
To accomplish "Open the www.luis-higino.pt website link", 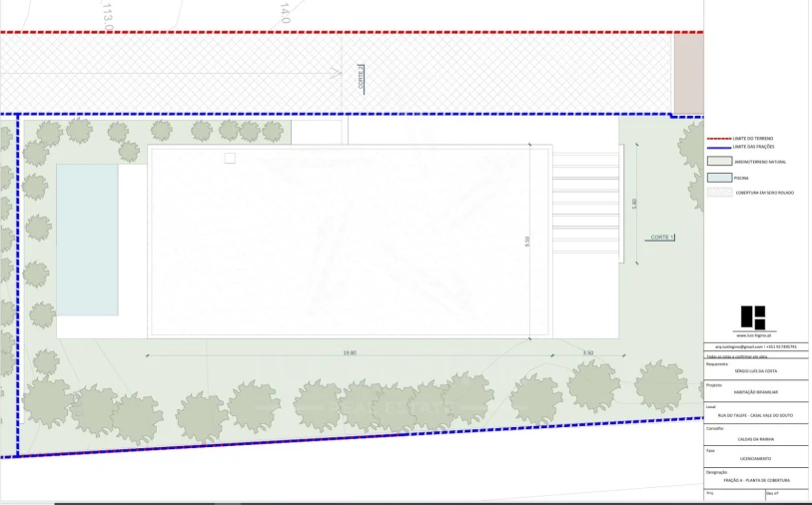I will [x=756, y=335].
